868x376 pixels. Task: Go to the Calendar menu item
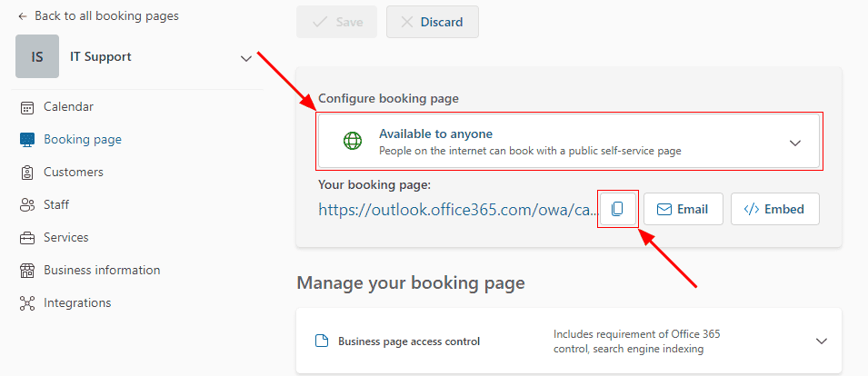68,107
